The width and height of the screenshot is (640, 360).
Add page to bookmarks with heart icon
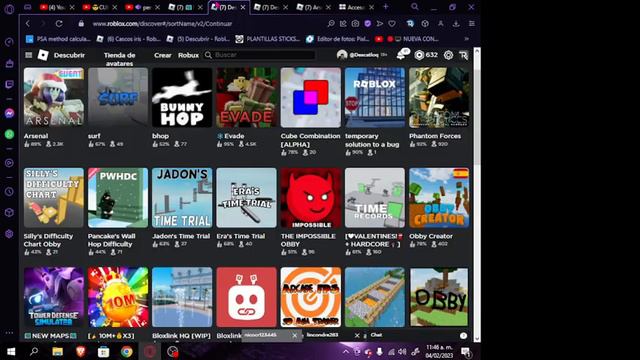pos(392,24)
